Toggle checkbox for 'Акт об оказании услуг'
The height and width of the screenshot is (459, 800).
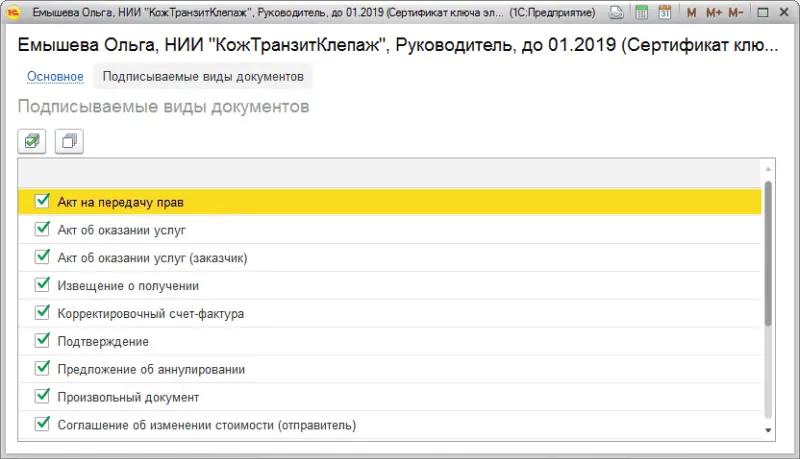[x=42, y=229]
